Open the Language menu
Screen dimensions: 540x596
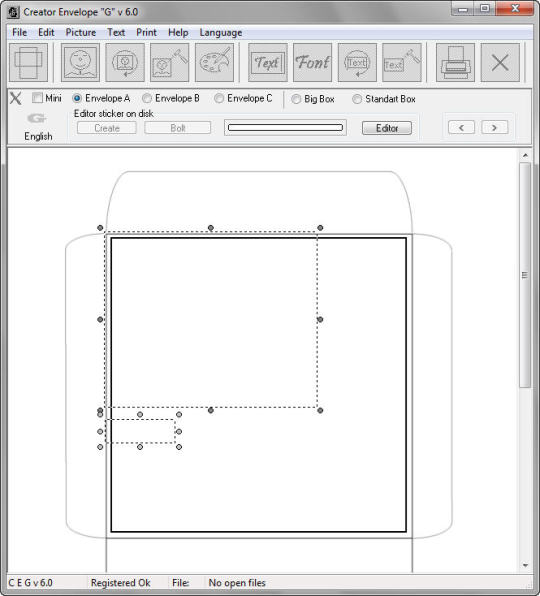click(221, 33)
